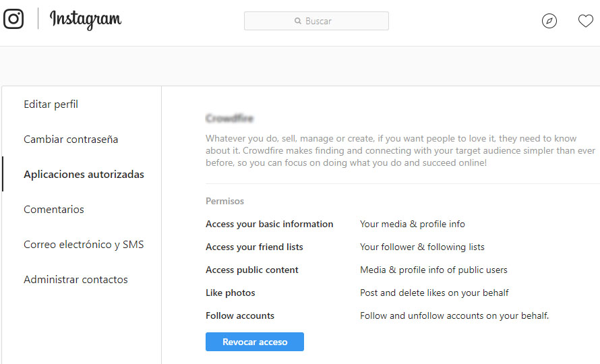Viewport: 600px width, 364px height.
Task: Click 'Post and delete likes on your behalf'
Action: (434, 293)
